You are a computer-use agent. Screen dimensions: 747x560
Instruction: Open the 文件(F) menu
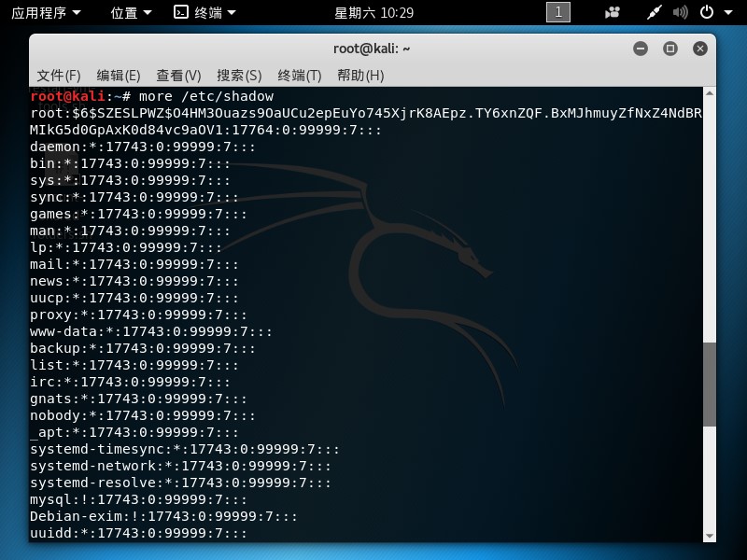tap(59, 76)
